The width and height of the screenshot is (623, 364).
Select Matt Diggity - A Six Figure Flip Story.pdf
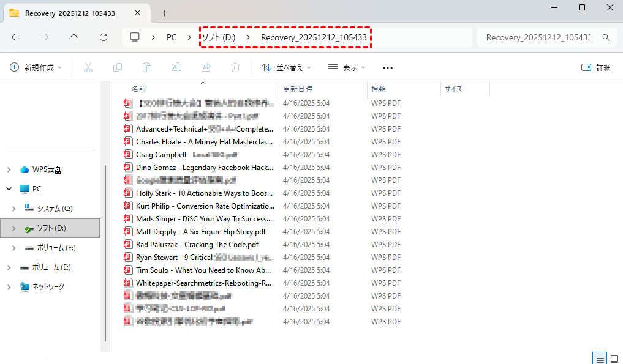tap(201, 232)
